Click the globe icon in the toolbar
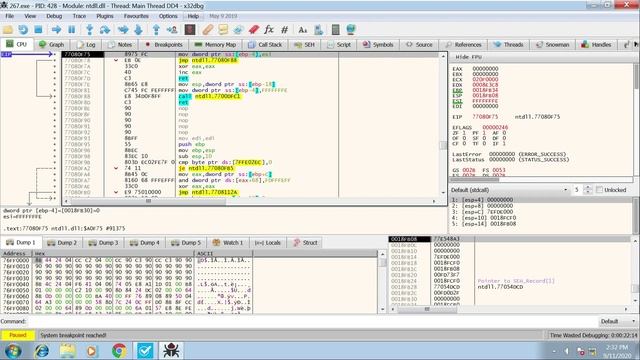 click(x=351, y=29)
